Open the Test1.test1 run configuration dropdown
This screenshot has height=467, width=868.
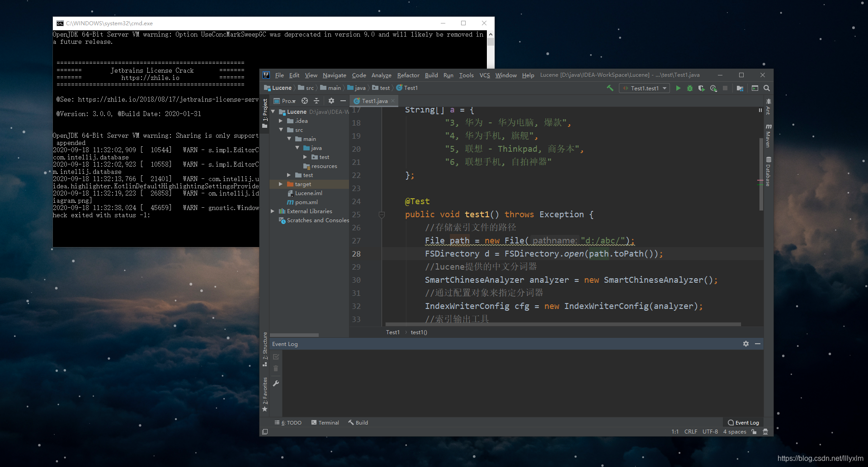pos(645,88)
